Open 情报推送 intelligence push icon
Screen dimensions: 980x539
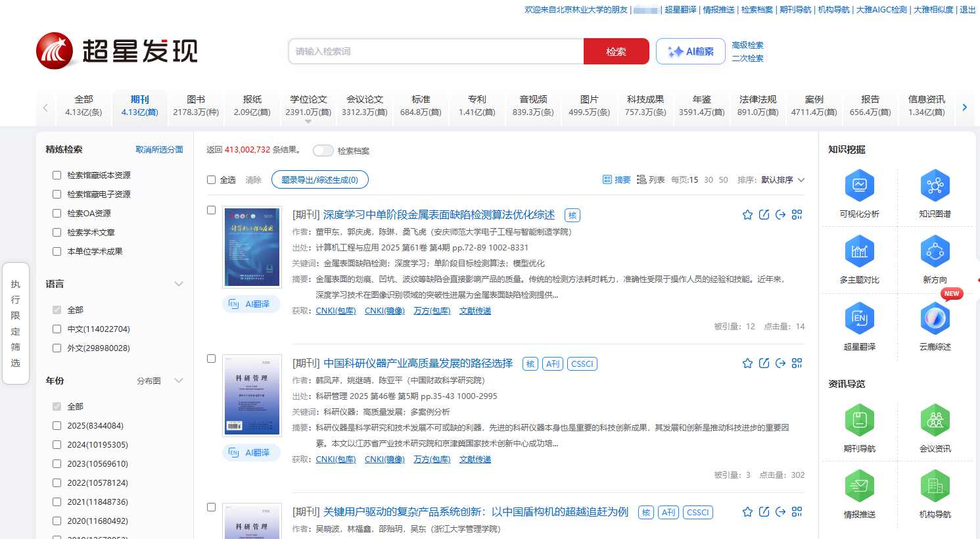[x=859, y=486]
